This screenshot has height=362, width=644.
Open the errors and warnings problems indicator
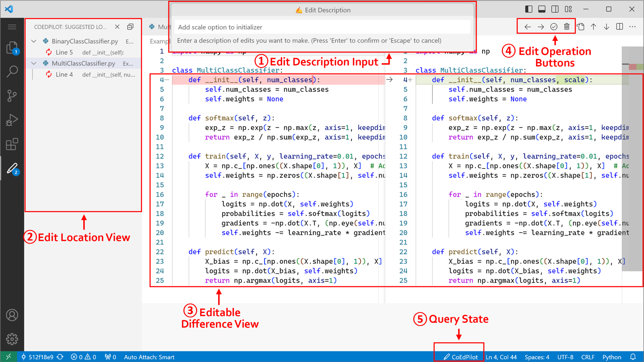point(84,357)
